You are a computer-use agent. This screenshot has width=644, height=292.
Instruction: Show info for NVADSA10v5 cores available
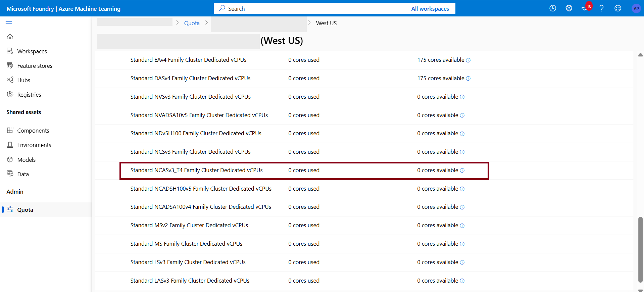(x=462, y=115)
